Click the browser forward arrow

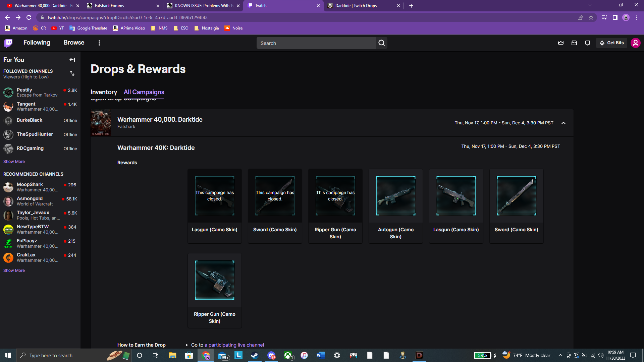[18, 17]
